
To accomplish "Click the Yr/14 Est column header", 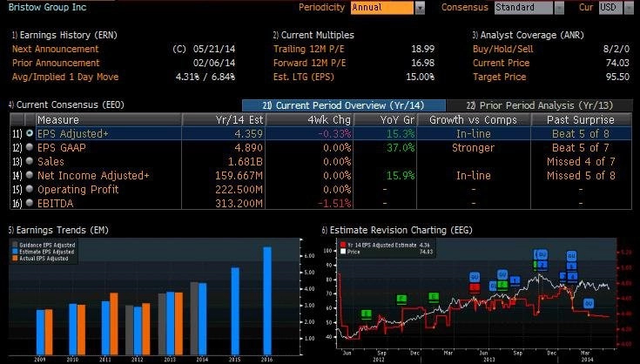I will tap(224, 119).
